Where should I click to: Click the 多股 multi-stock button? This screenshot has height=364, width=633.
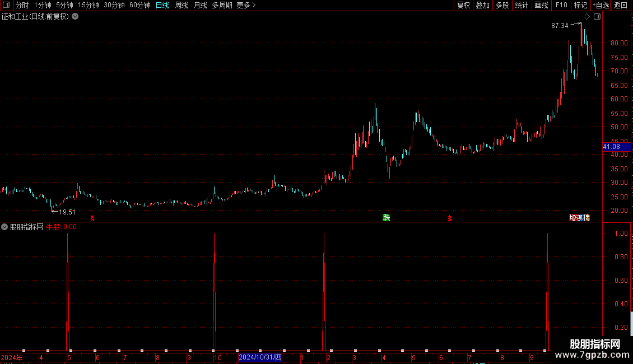click(502, 5)
